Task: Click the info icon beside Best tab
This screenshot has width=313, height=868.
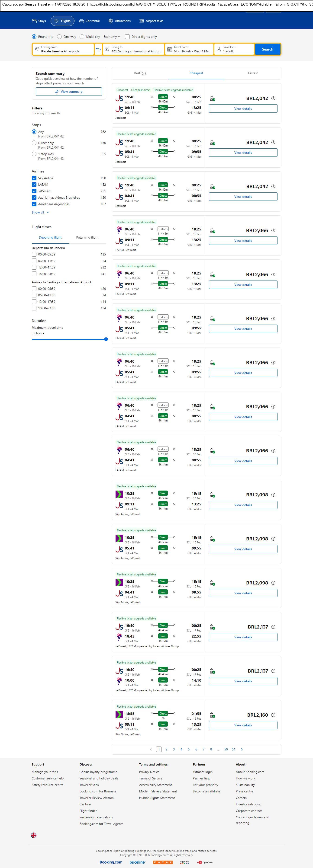Action: point(144,73)
